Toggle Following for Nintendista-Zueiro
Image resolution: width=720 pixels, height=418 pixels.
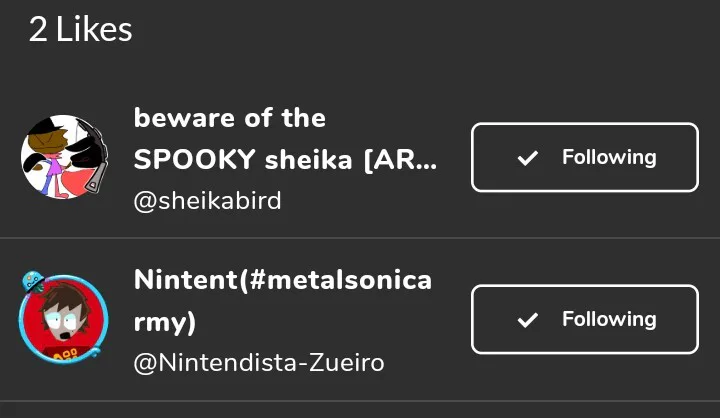click(584, 319)
